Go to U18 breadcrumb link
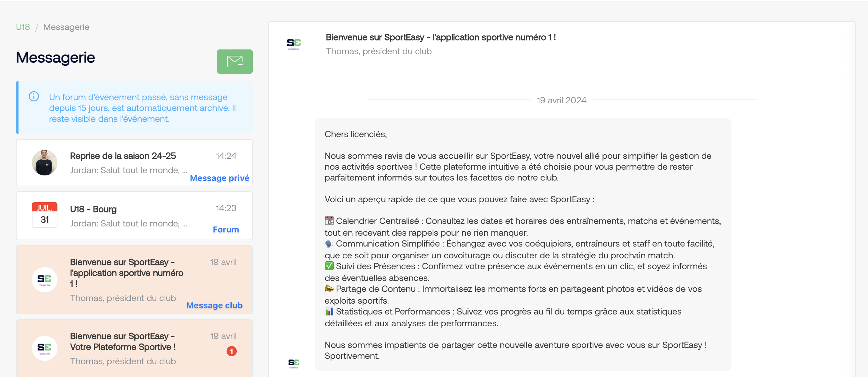The height and width of the screenshot is (377, 868). pos(23,27)
